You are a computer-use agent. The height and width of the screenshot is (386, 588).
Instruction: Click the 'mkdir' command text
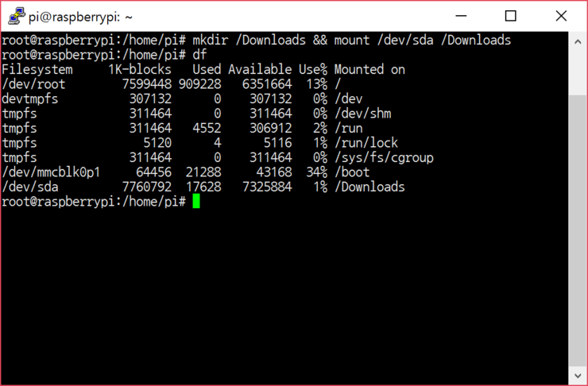tap(211, 40)
